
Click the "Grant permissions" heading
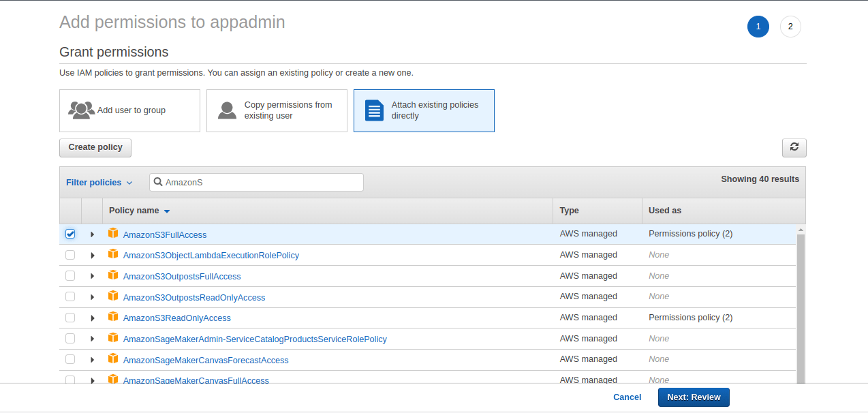coord(114,52)
